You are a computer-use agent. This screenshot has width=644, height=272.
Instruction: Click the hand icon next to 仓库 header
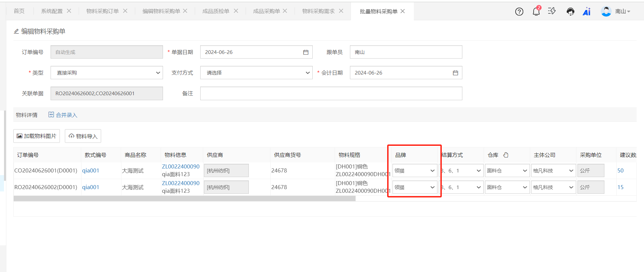[x=506, y=155]
